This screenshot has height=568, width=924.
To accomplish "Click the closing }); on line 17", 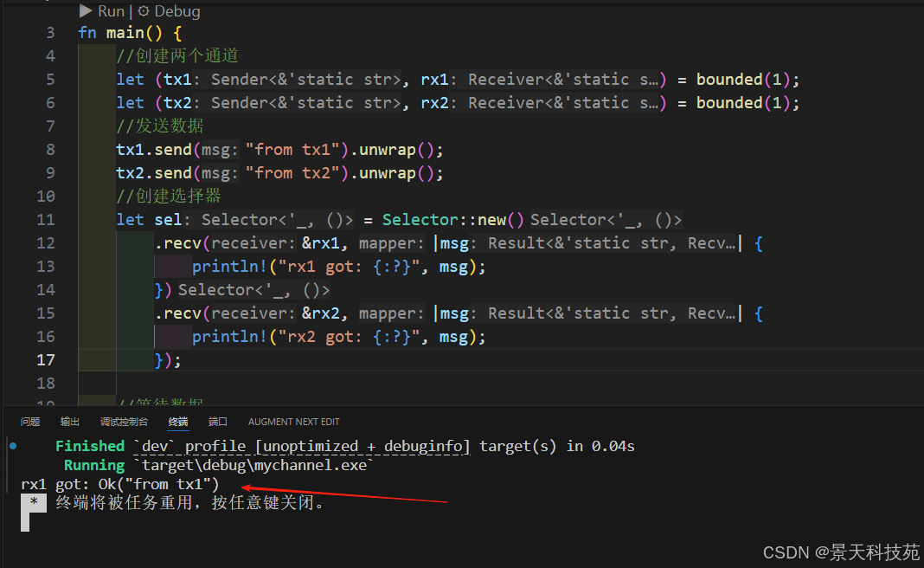I will tap(168, 360).
